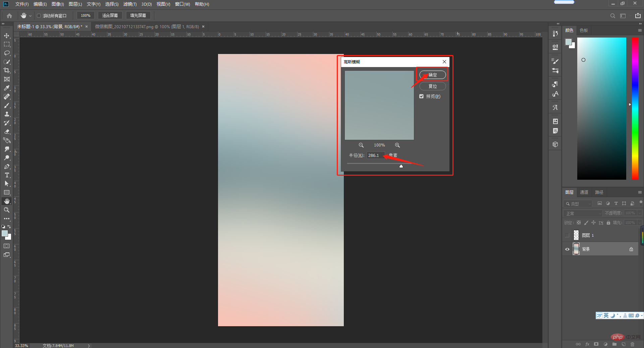Screen dimensions: 644x348
Task: Open the 正常 blend mode dropdown
Action: click(x=583, y=213)
